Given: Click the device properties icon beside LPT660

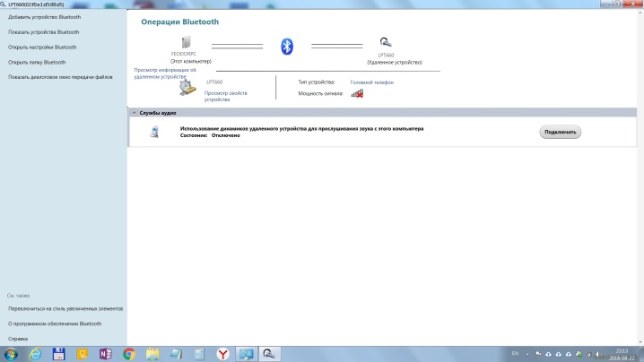Looking at the screenshot, I should click(x=187, y=88).
